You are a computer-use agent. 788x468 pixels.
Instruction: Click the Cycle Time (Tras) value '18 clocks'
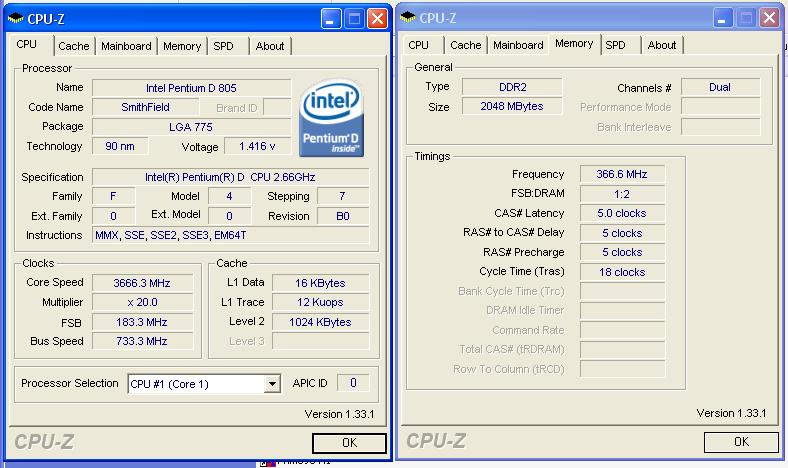622,272
